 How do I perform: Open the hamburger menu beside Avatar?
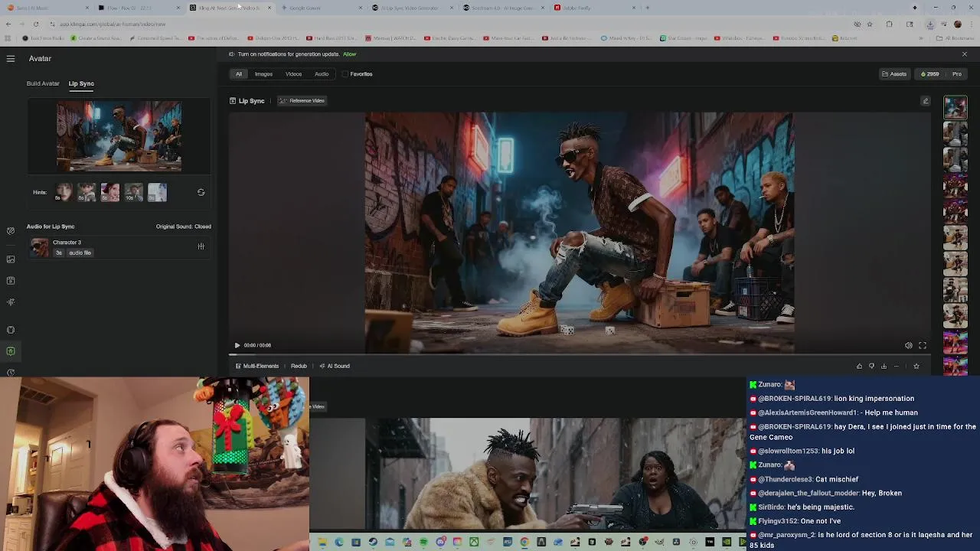point(11,58)
